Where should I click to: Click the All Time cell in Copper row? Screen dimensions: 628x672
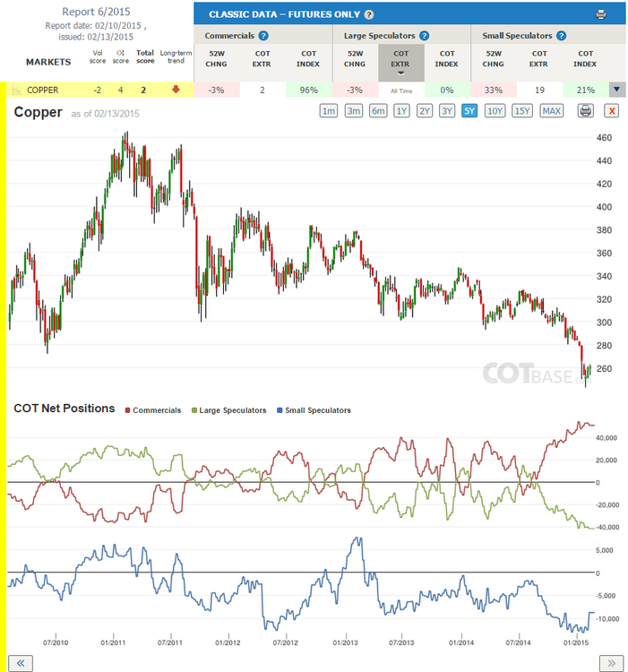[x=401, y=90]
